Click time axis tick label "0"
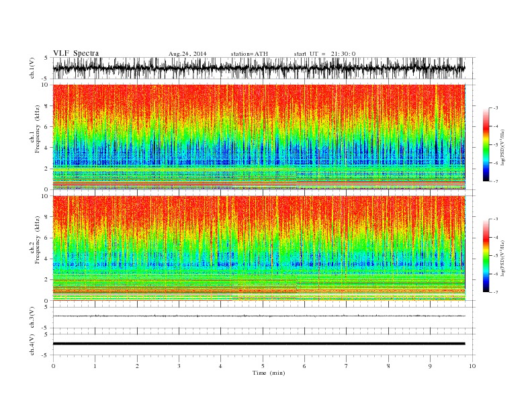This screenshot has height=411, width=532. point(53,366)
